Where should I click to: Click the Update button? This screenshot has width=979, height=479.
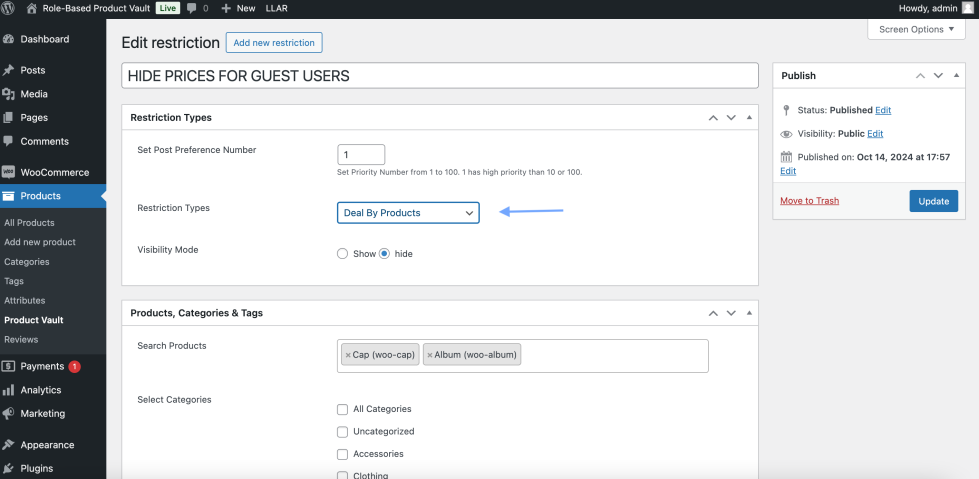tap(933, 201)
